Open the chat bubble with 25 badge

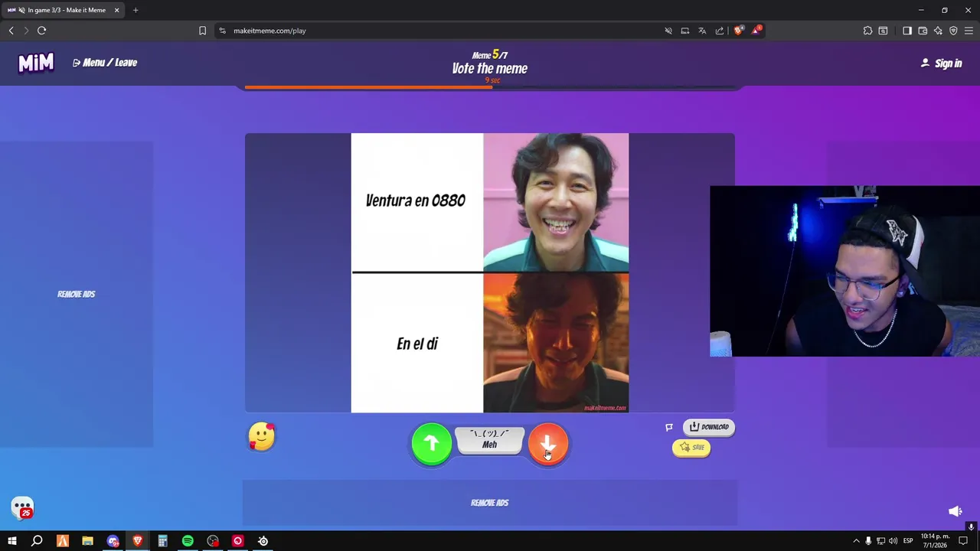(x=22, y=507)
